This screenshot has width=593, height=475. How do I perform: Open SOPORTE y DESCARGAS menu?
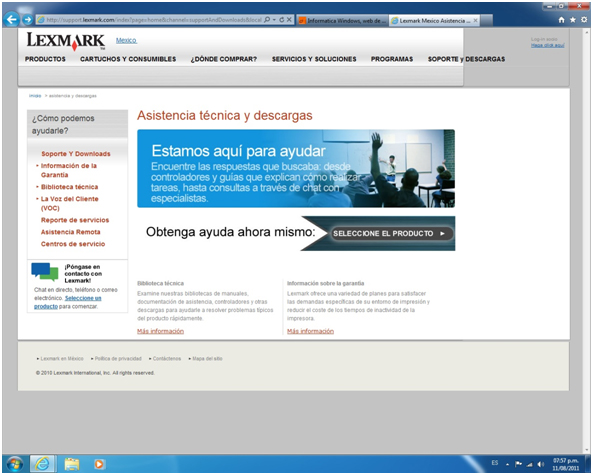click(x=466, y=59)
